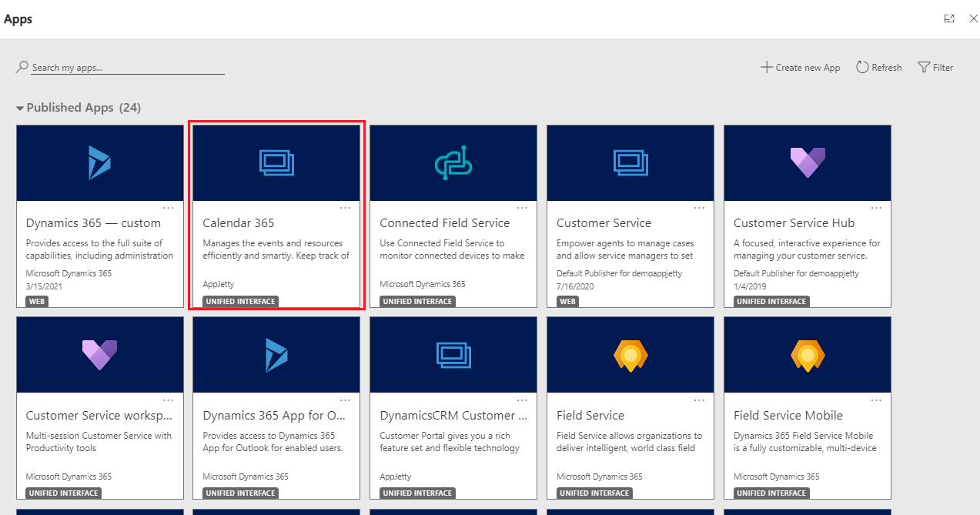Click the Calendar 365 app tile icon
Screen dimensions: 980x515
click(x=276, y=162)
